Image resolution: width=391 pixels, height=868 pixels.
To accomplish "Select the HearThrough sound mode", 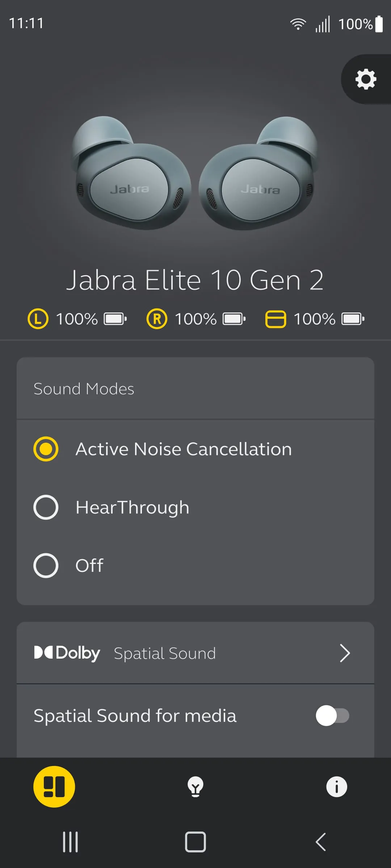I will (46, 507).
